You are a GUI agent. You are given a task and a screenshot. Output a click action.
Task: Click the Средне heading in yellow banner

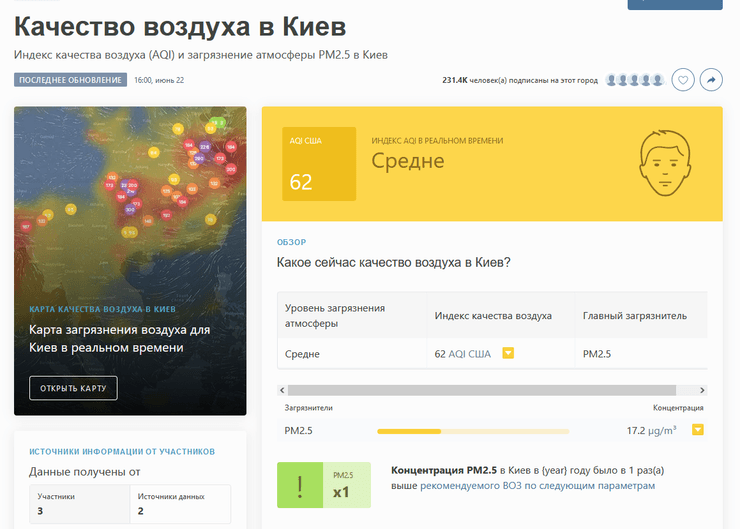tap(408, 161)
